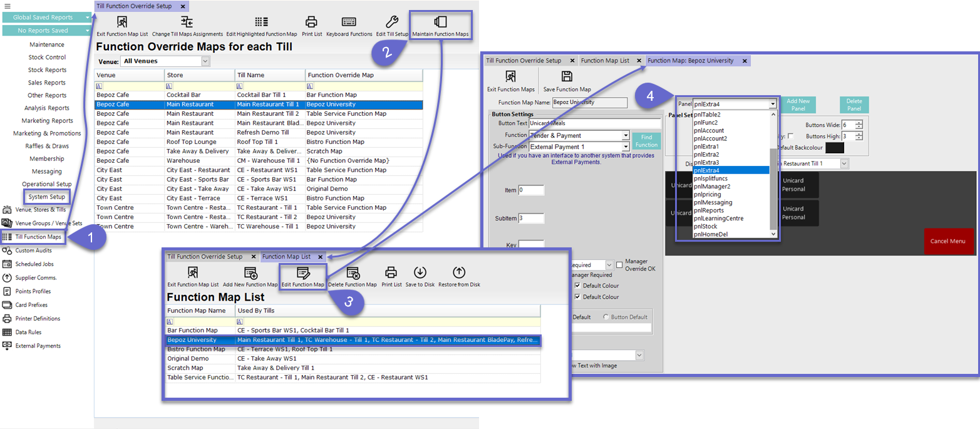Screen dimensions: 980x429
Task: Select pnlManager2 in the Panel list
Action: tap(711, 187)
